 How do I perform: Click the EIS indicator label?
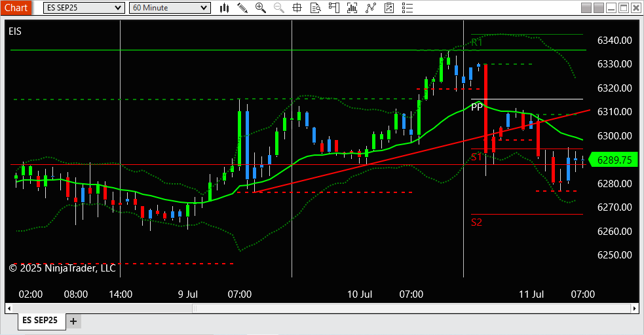tap(15, 31)
